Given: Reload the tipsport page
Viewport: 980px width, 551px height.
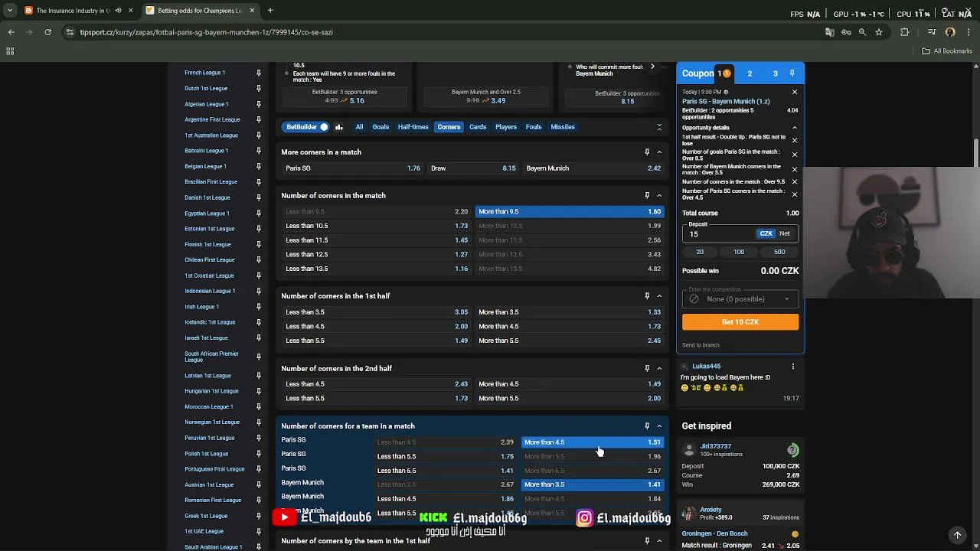Looking at the screenshot, I should [47, 32].
